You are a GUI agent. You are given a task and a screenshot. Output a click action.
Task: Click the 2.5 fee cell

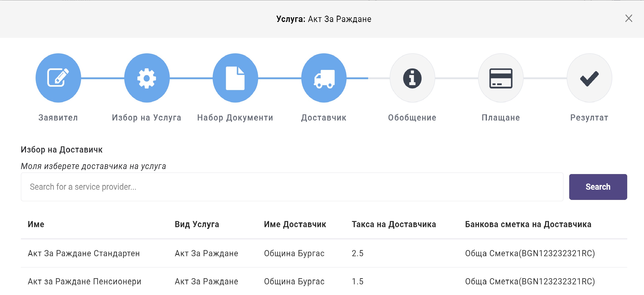click(x=357, y=253)
